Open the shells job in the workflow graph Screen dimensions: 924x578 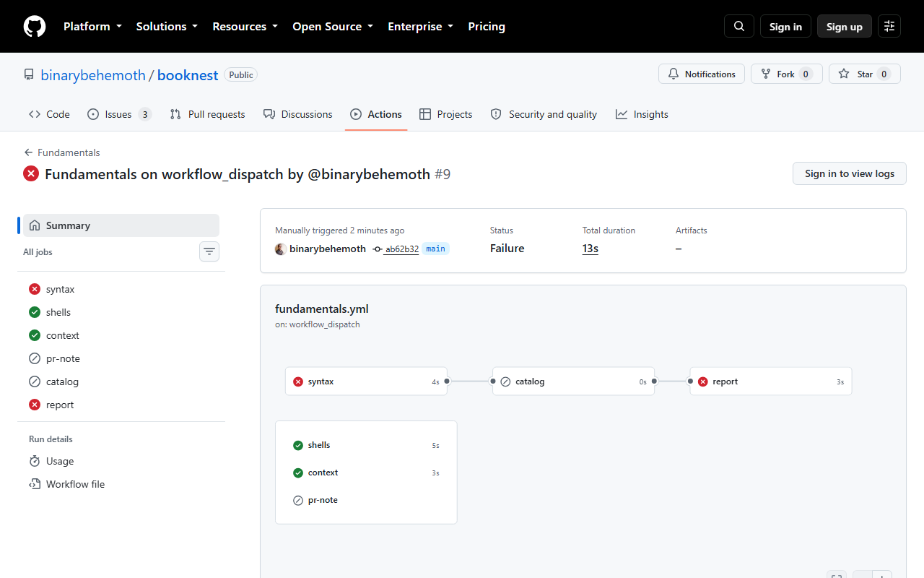coord(366,445)
